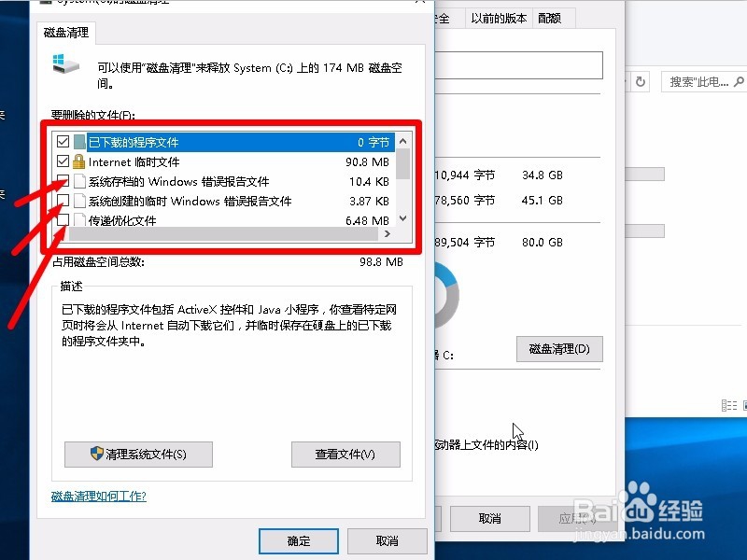Click the file list horizontal scrollbar thumb
The height and width of the screenshot is (560, 747).
[x=225, y=234]
